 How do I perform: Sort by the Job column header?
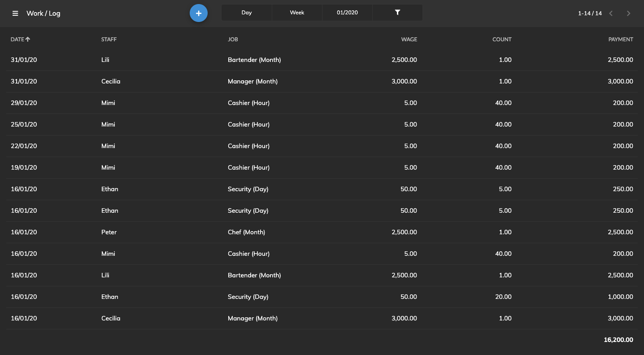click(x=233, y=39)
